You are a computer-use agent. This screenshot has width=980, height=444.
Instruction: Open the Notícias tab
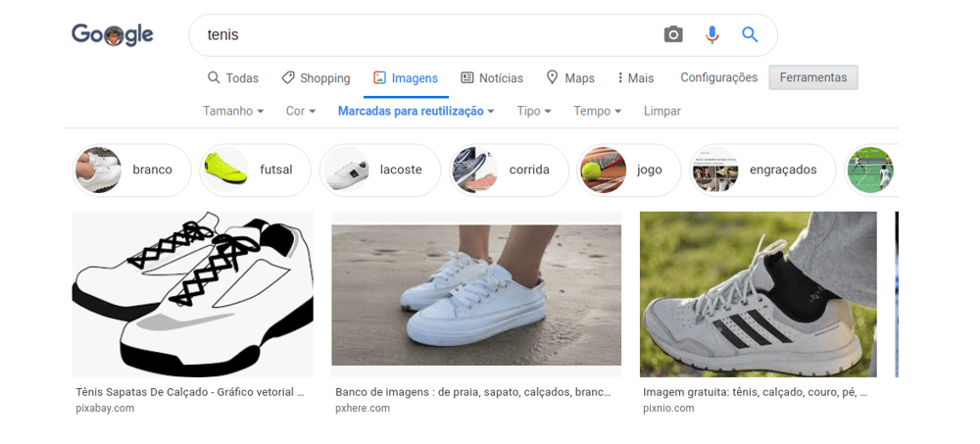click(492, 78)
